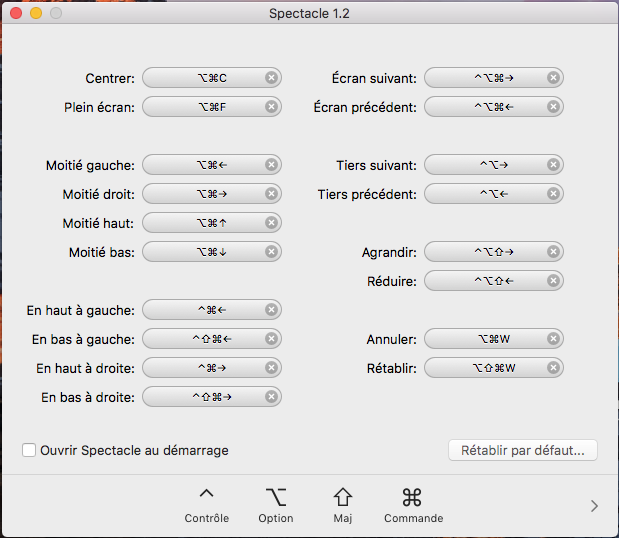The width and height of the screenshot is (619, 538).
Task: Edit the Moitié haut shortcut field
Action: 212,223
